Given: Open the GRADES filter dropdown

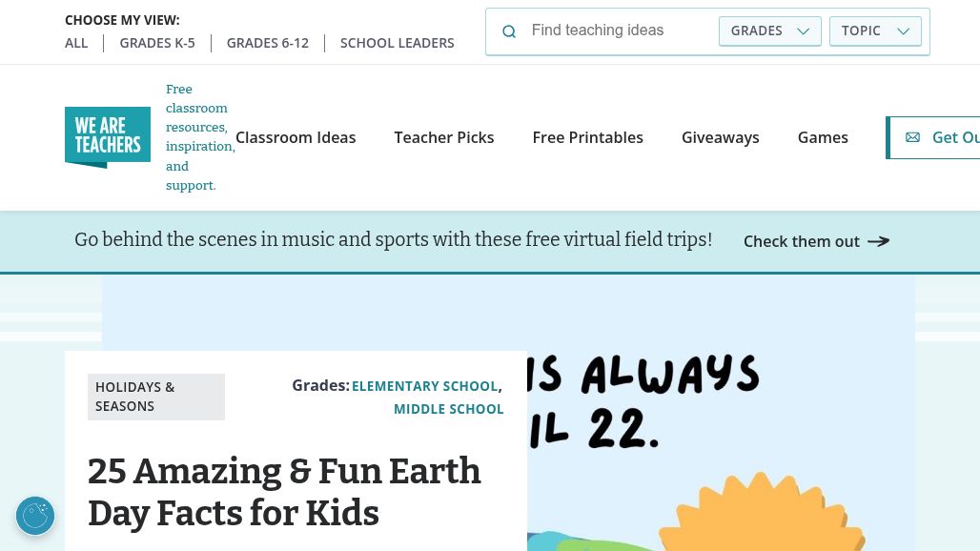Looking at the screenshot, I should [x=769, y=31].
